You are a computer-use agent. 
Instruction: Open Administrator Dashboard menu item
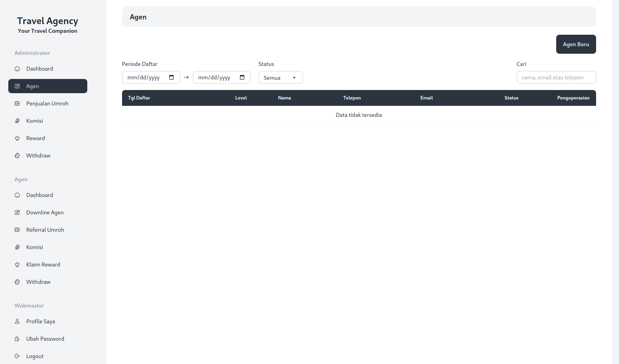tap(40, 69)
